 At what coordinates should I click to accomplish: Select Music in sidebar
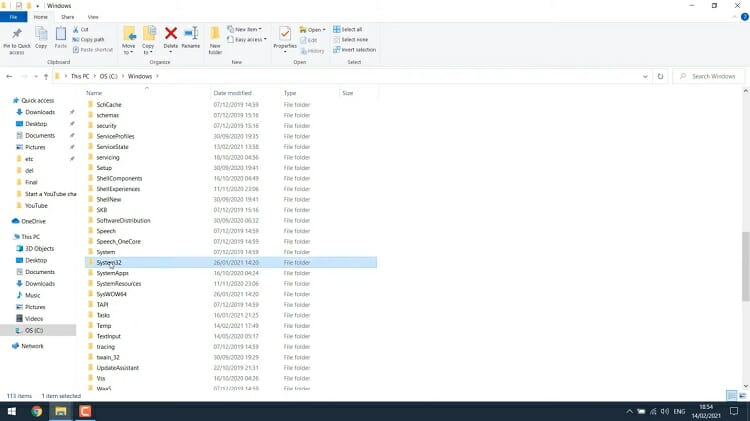[x=33, y=296]
